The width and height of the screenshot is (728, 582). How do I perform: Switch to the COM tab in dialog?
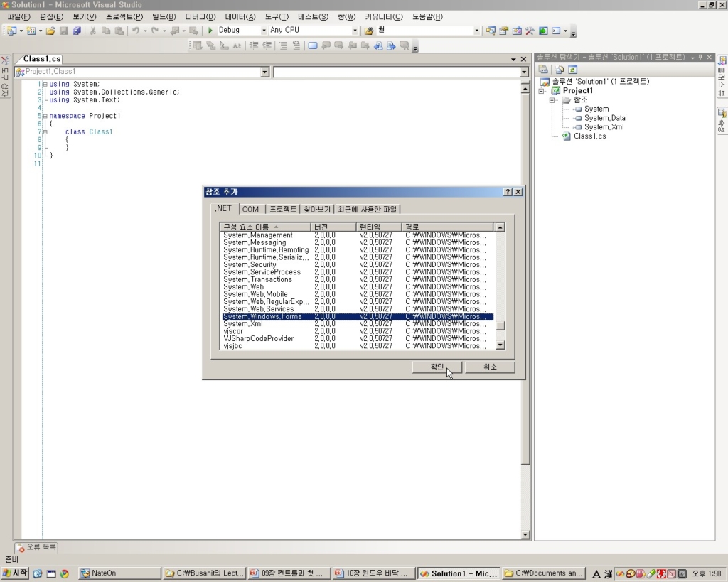(250, 210)
